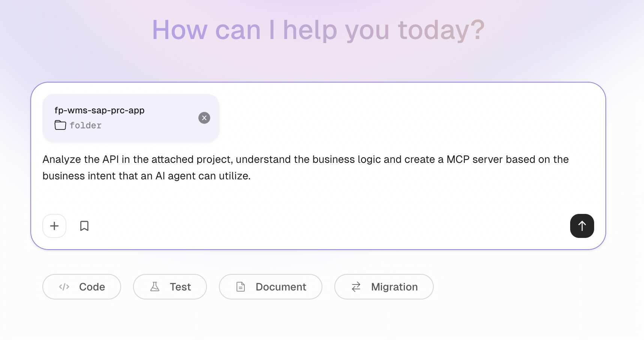
Task: Click the fp-wms-sap-prc-app attachment name
Action: point(99,110)
